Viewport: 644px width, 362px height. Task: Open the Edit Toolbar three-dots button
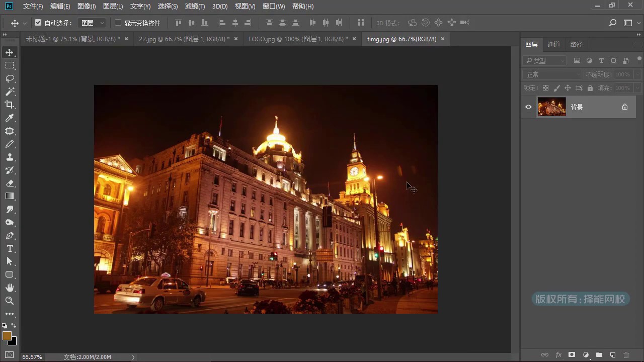[x=10, y=314]
